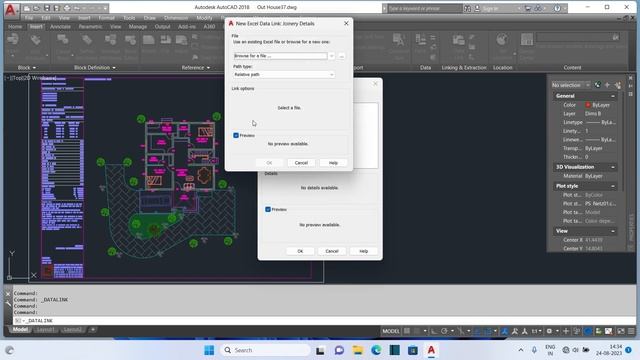Toggle the MODEL space button in status bar
Screen dimensions: 640x360
pos(391,331)
